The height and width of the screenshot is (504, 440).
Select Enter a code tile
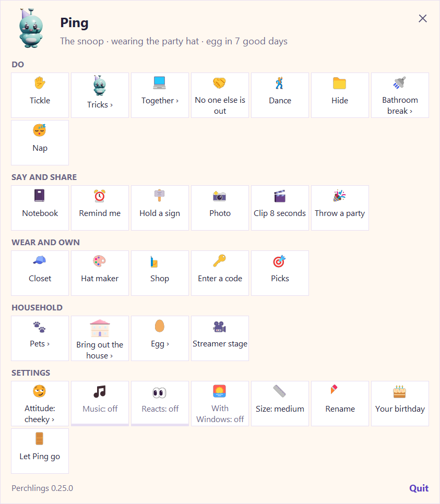pos(220,273)
